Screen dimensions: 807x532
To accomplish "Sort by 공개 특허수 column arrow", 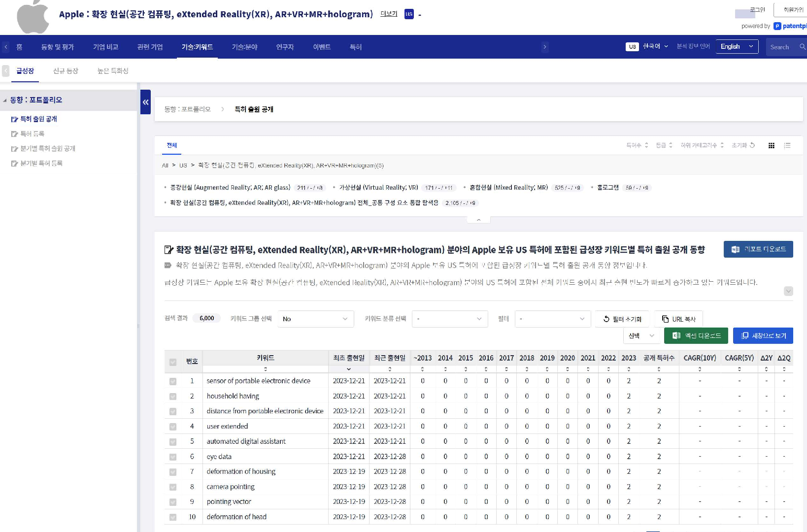I will 659,369.
